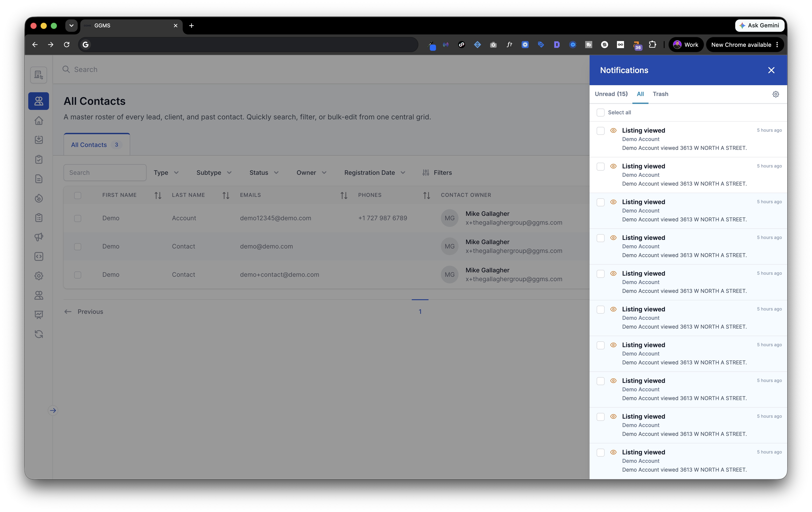This screenshot has height=512, width=812.
Task: Click the browser forward arrow
Action: point(51,45)
